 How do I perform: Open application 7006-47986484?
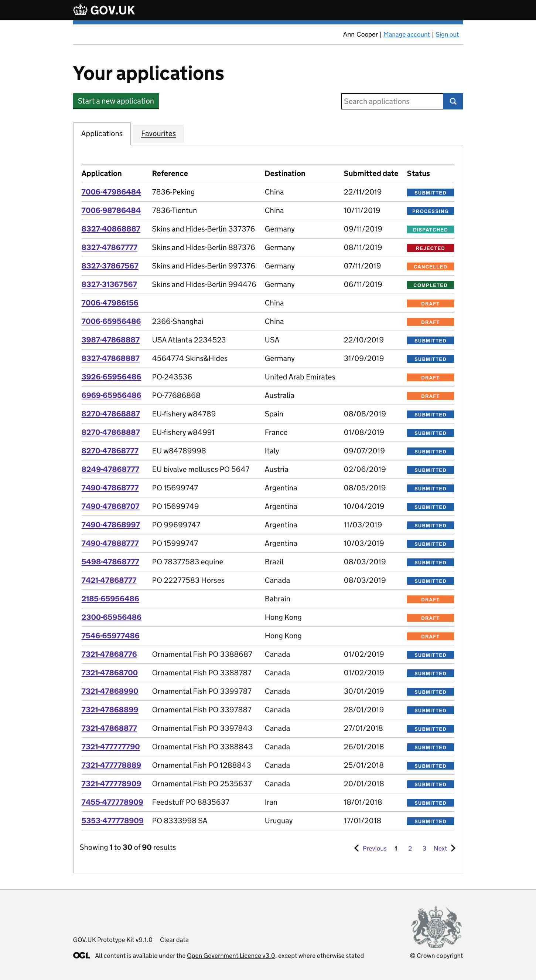click(110, 192)
